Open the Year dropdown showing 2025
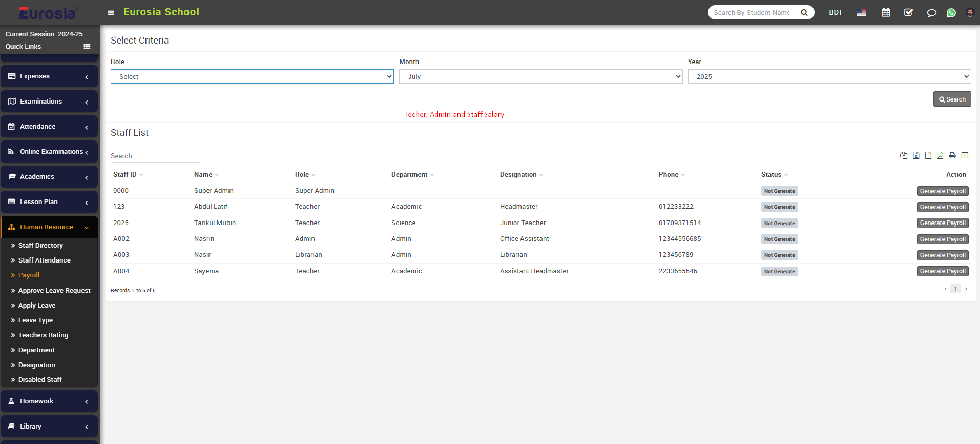 click(829, 76)
